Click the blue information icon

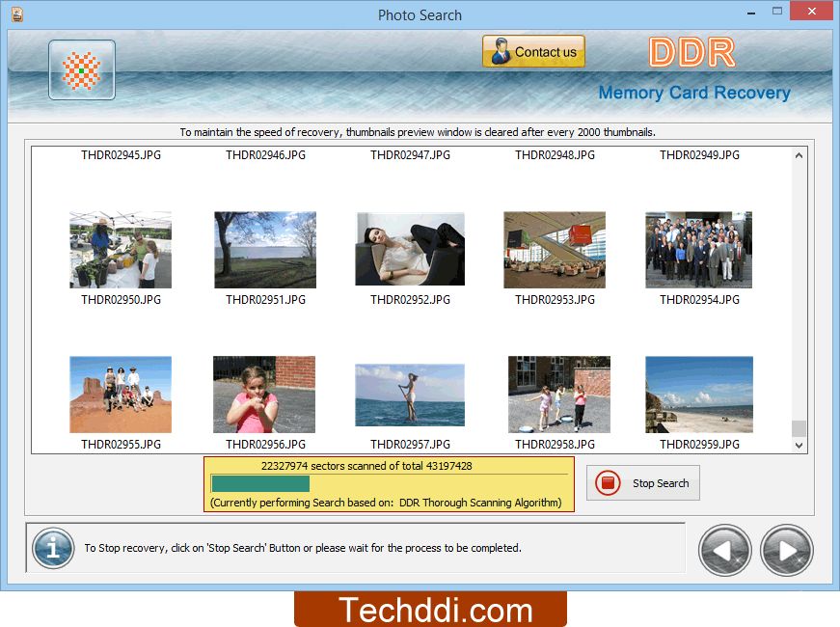pyautogui.click(x=53, y=548)
